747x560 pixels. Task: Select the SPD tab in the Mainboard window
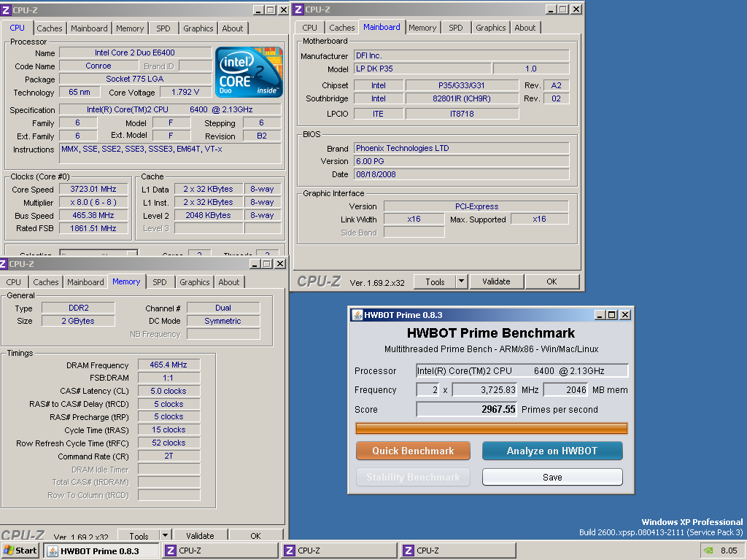(x=455, y=28)
